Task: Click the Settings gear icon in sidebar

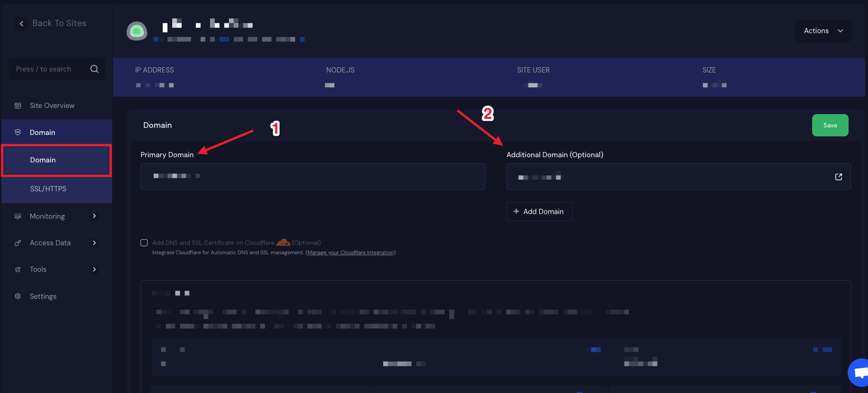Action: 18,296
